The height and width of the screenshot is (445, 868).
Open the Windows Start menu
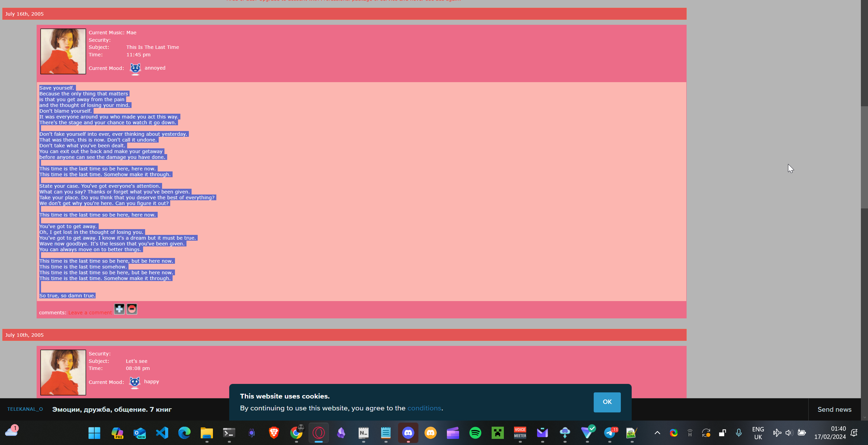pos(94,433)
